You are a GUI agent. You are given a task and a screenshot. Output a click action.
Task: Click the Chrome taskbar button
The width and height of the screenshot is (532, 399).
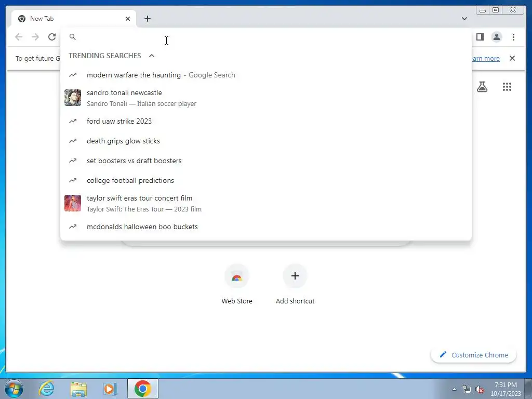click(143, 389)
